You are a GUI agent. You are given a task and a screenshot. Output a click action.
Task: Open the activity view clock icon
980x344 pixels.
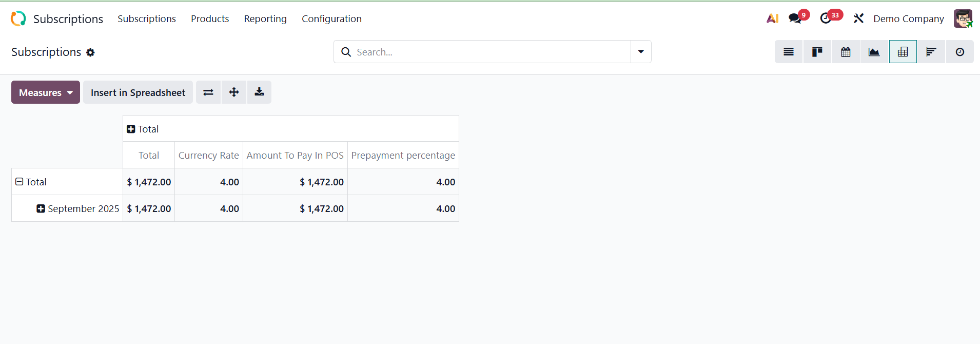[959, 52]
